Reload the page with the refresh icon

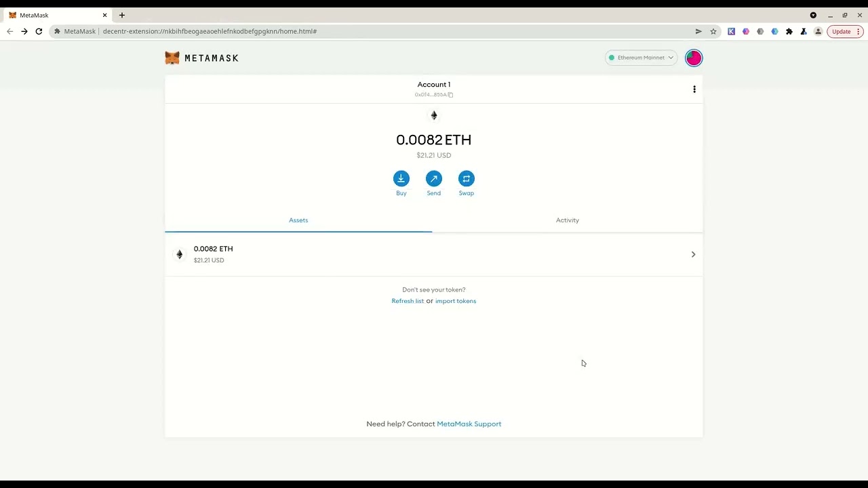(39, 31)
